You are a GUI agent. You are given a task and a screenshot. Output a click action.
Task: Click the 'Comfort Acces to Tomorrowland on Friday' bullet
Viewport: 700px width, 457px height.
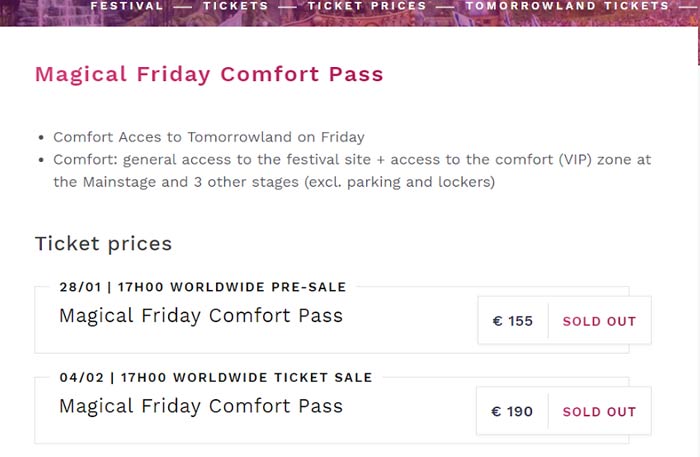(x=208, y=137)
